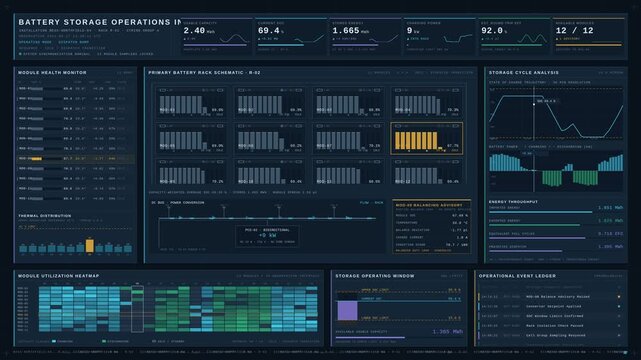Click the MOD-08 Balancing Advisory panel title

[x=429, y=205]
